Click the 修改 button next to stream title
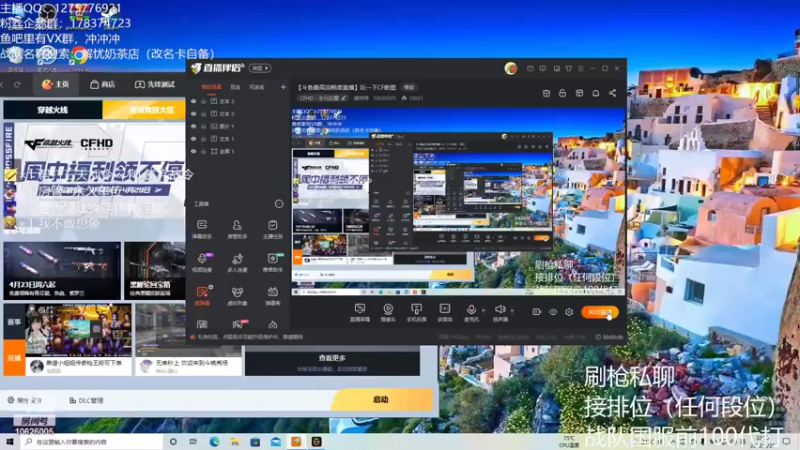The width and height of the screenshot is (800, 450). tap(409, 87)
